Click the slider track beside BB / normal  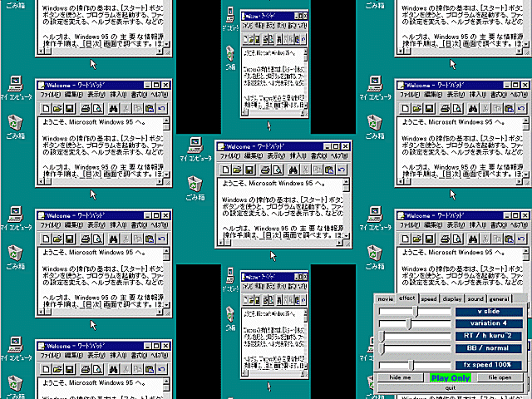[x=415, y=348]
